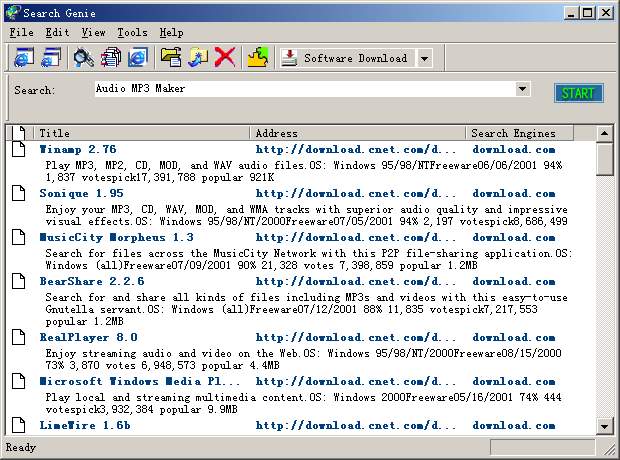
Task: Click the first browser window toolbar icon
Action: tap(24, 57)
